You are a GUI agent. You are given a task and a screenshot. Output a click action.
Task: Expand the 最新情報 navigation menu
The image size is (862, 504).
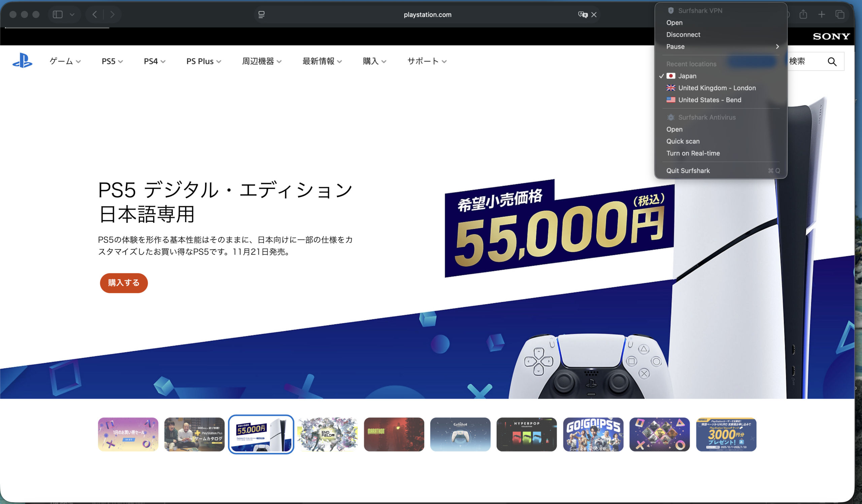(x=322, y=61)
